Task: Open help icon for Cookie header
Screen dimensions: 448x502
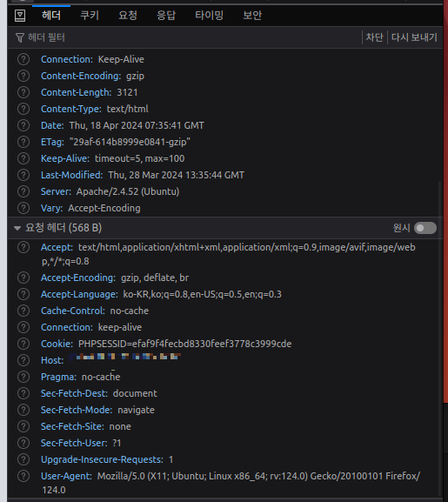Action: click(x=23, y=344)
